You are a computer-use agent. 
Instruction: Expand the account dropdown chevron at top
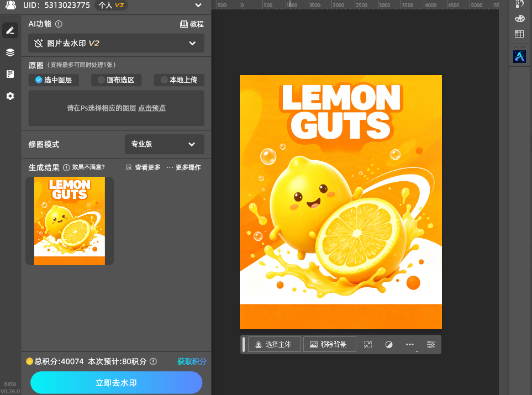point(198,5)
